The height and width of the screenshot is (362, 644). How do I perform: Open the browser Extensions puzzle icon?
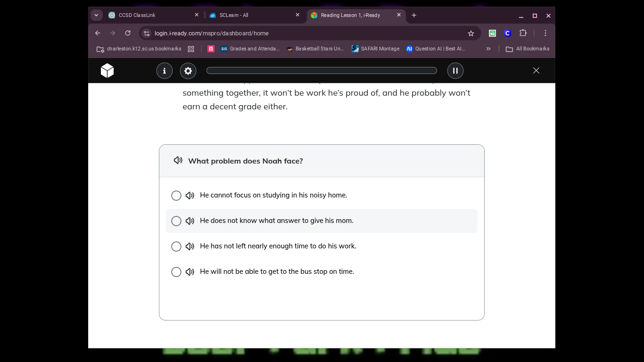click(x=523, y=33)
